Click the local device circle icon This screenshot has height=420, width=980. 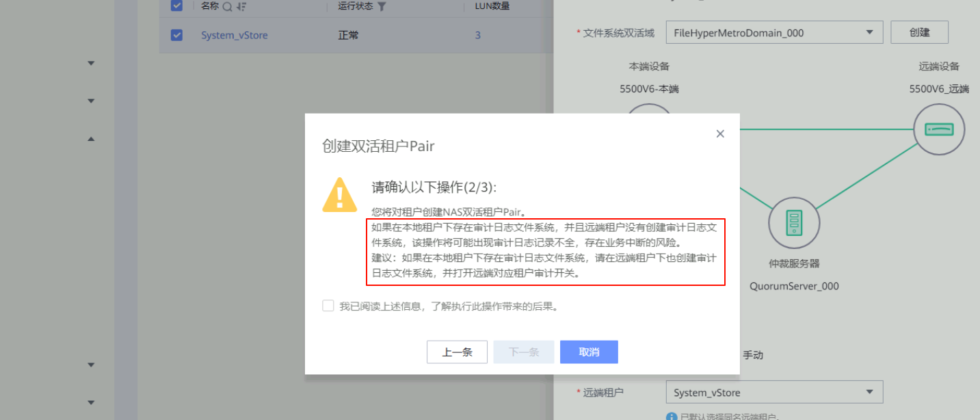click(x=648, y=113)
